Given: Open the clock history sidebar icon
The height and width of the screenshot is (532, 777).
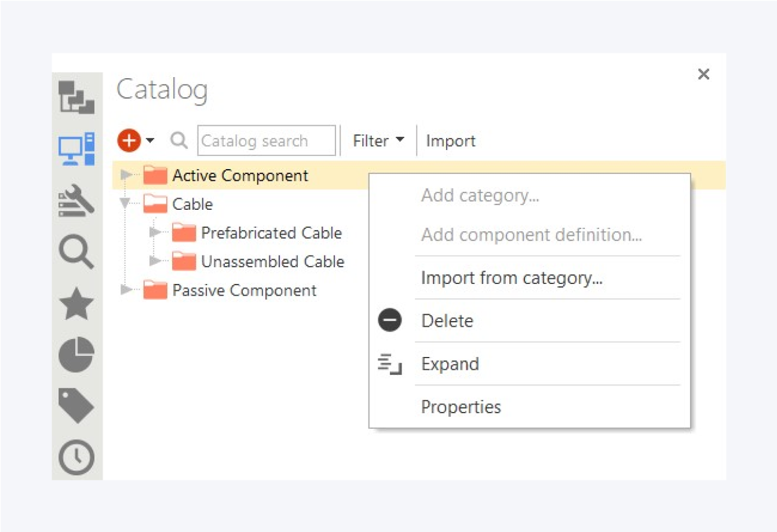Looking at the screenshot, I should [x=76, y=457].
